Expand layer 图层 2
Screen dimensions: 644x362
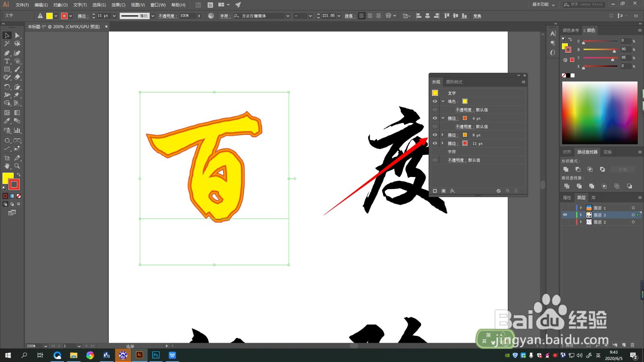coord(581,222)
